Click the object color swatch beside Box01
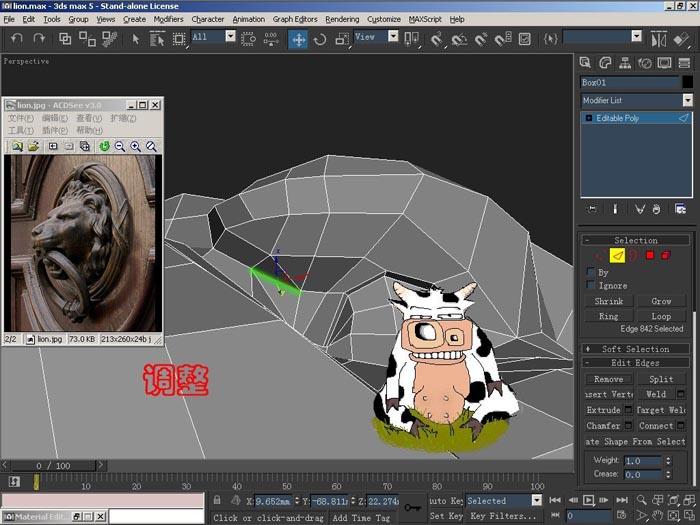Viewport: 700px width, 525px height. 688,82
